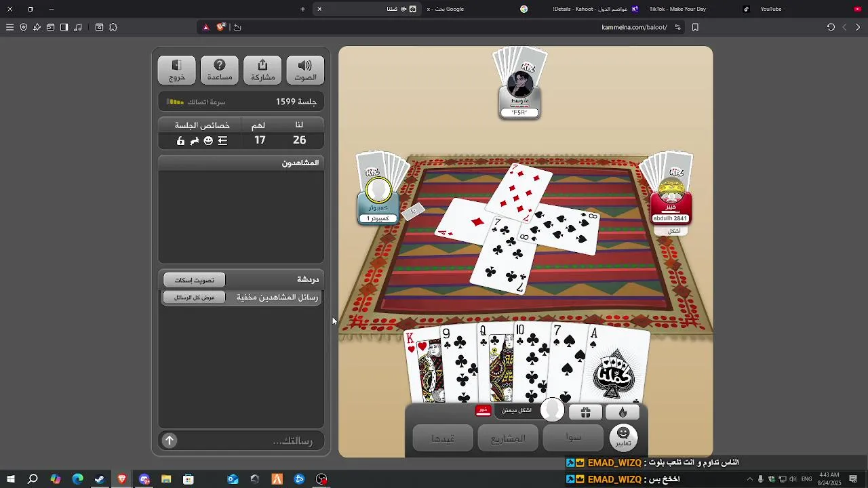Play the 10 of clubs card
This screenshot has height=488, width=868.
point(533,363)
